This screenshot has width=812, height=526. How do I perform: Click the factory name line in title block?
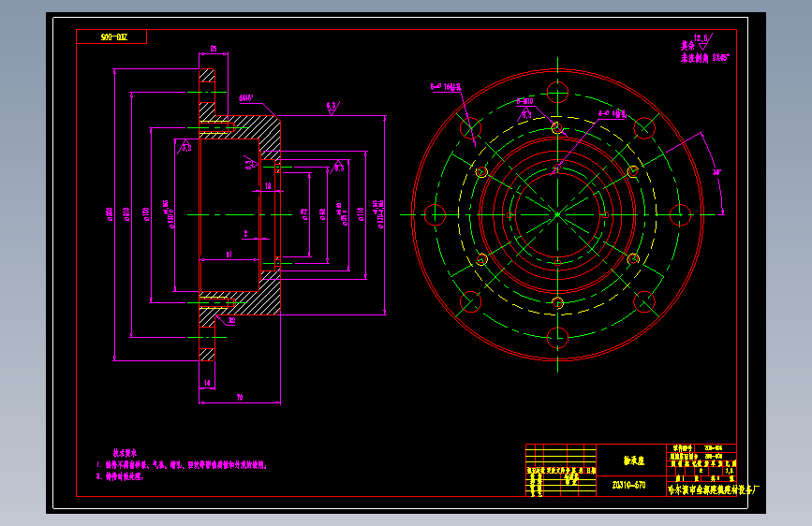[x=714, y=489]
